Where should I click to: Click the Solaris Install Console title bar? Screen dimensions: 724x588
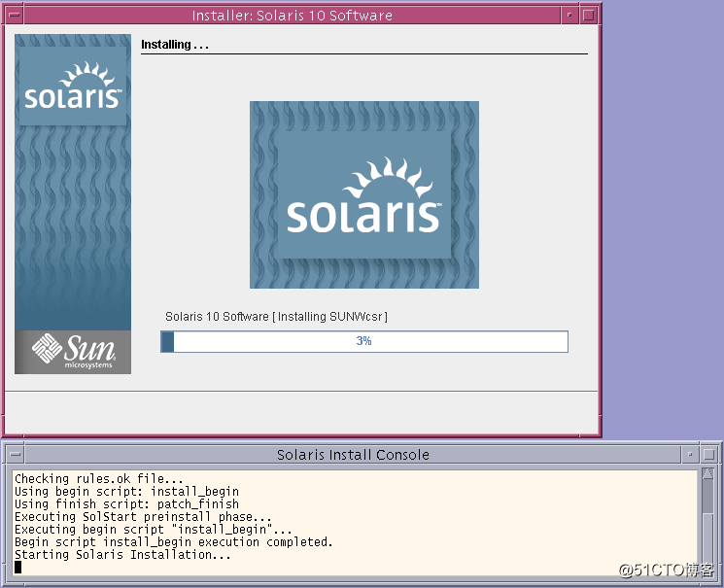tap(353, 455)
